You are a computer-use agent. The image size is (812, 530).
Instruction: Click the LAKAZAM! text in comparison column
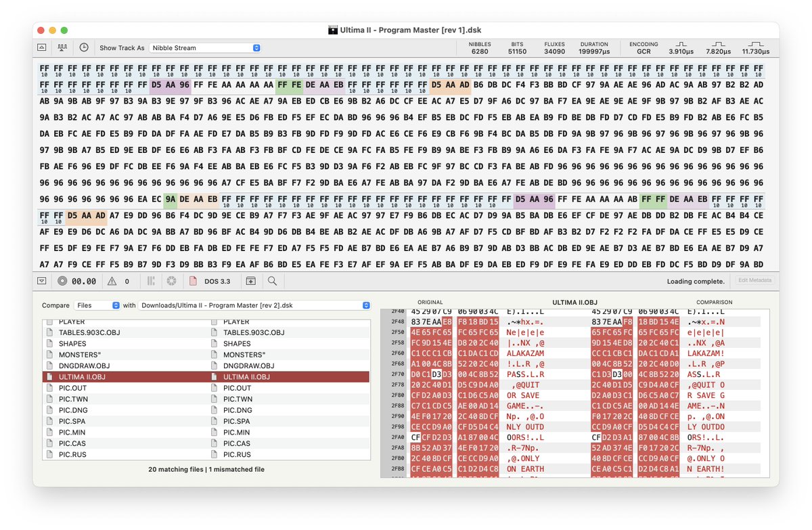point(706,353)
